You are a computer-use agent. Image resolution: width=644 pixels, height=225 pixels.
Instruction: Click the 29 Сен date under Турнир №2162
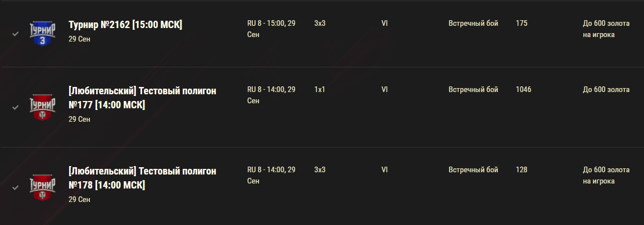coord(79,39)
